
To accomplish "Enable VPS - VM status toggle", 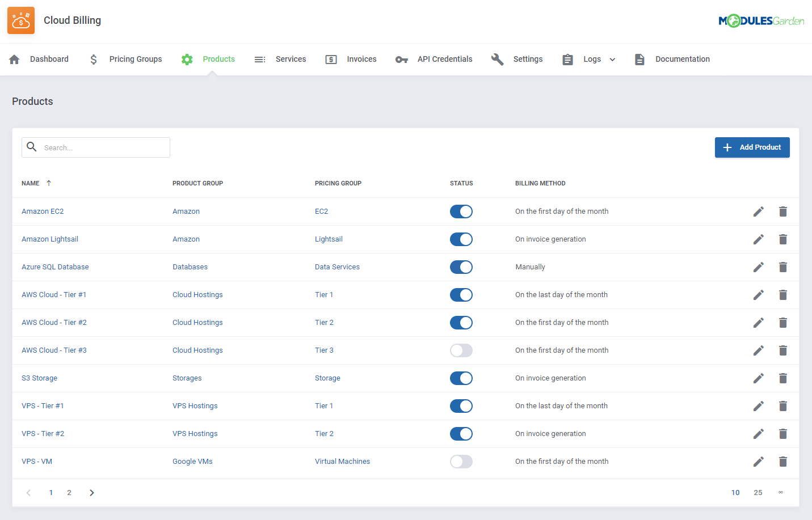I will pyautogui.click(x=461, y=462).
